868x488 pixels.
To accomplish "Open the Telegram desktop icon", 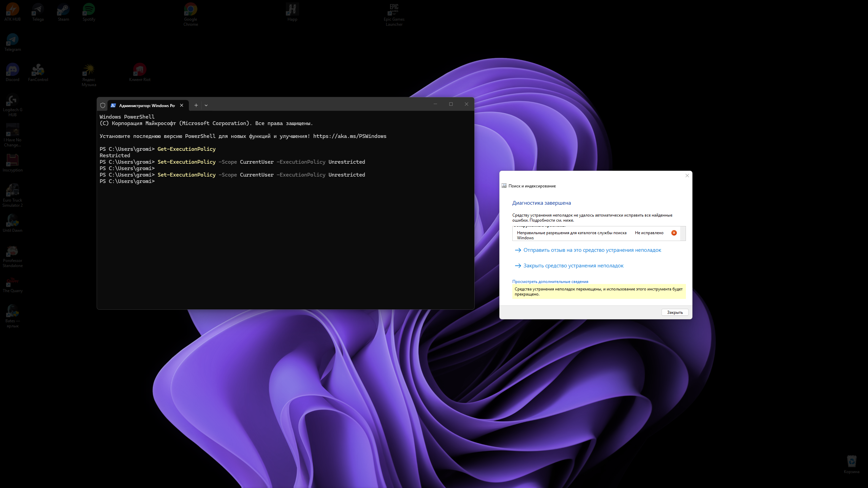I will click(13, 42).
